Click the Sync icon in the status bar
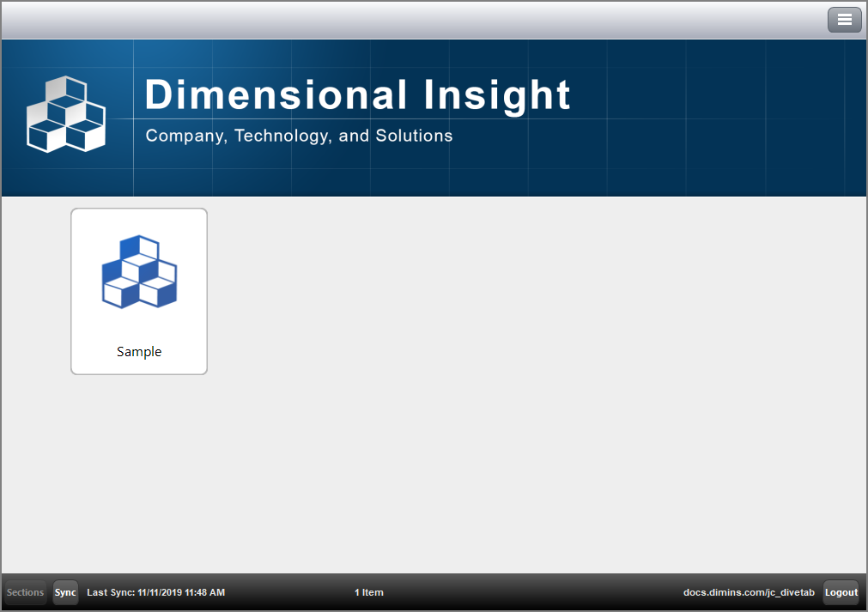The image size is (868, 612). point(65,592)
